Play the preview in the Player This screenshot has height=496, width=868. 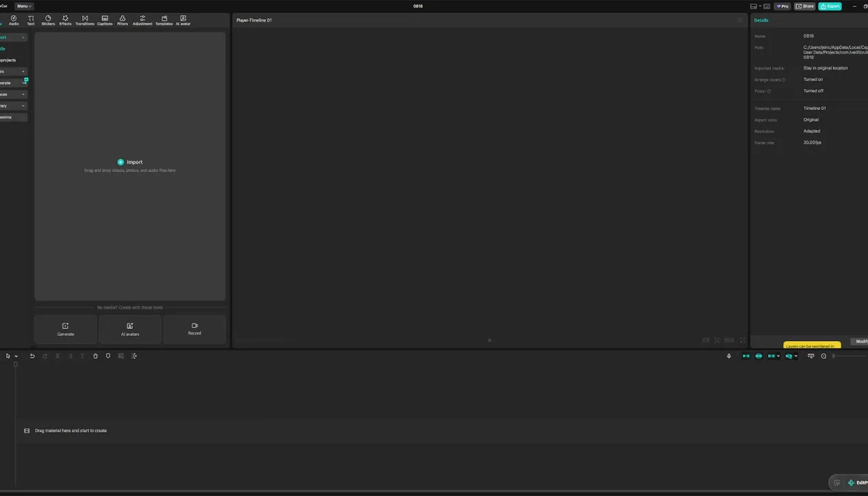(x=490, y=340)
